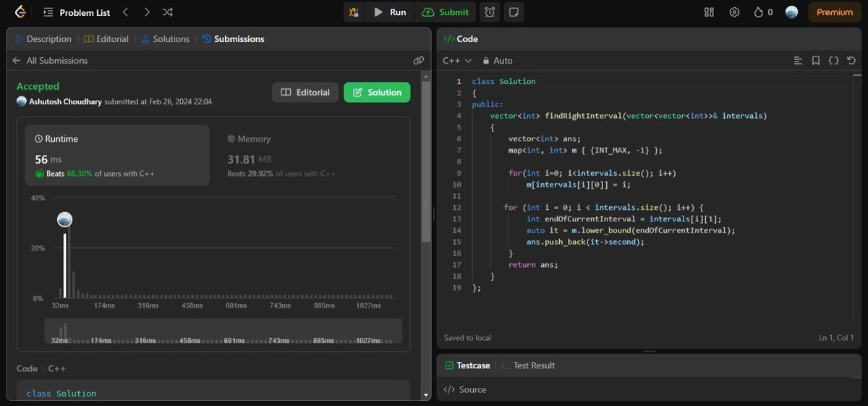Open the Source panel tab
This screenshot has height=406, width=868.
point(464,389)
